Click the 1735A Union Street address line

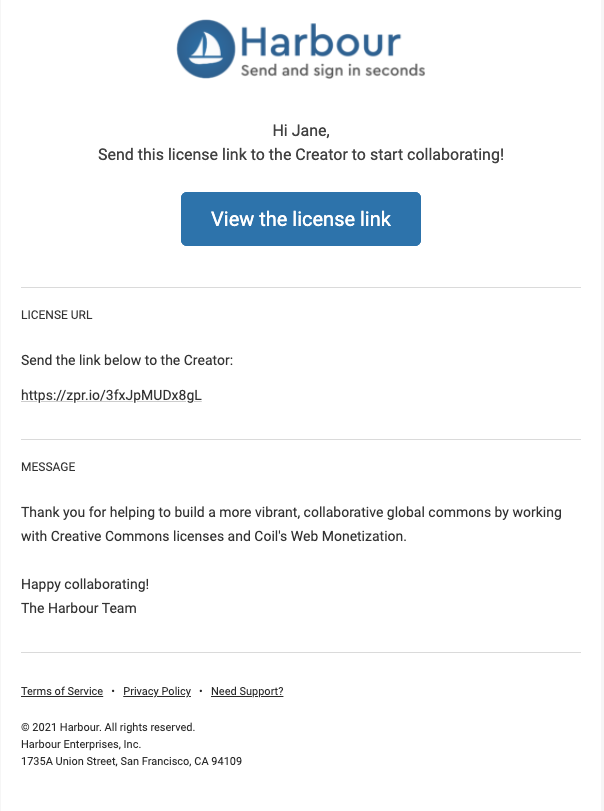[x=131, y=761]
